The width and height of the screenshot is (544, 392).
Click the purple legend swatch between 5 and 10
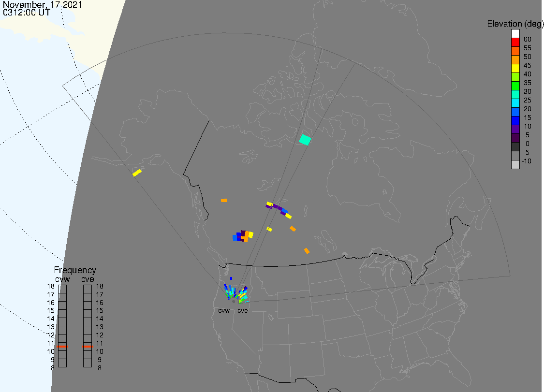[x=515, y=129]
